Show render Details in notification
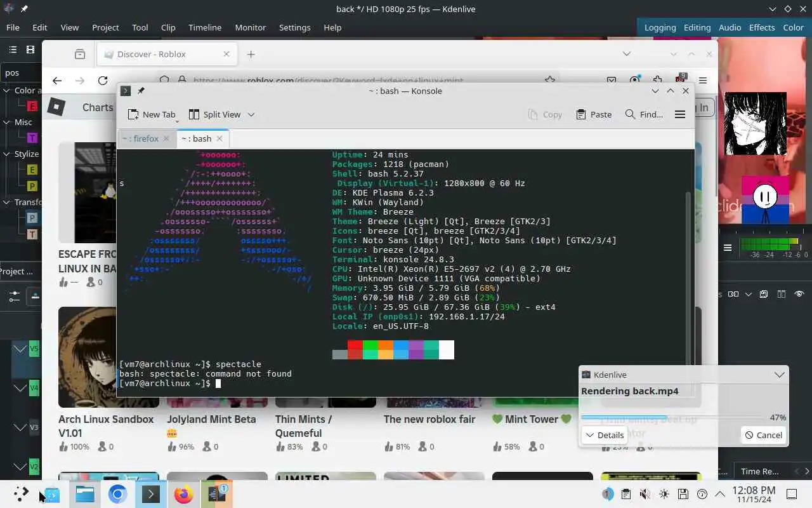This screenshot has width=812, height=508. tap(605, 435)
